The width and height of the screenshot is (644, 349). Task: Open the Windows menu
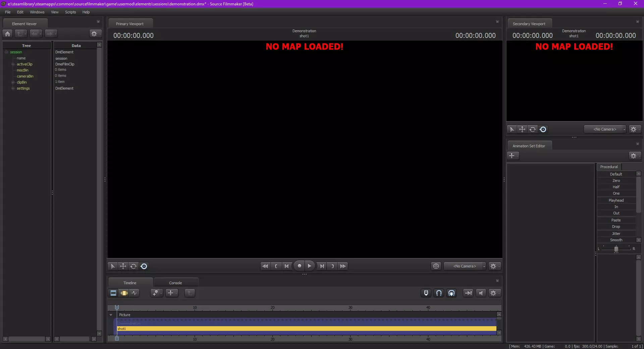click(x=37, y=12)
